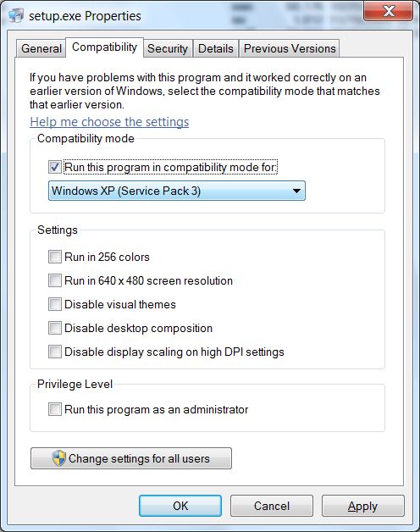The height and width of the screenshot is (532, 420).
Task: Uncheck Run this program in compatibility mode
Action: pos(55,167)
